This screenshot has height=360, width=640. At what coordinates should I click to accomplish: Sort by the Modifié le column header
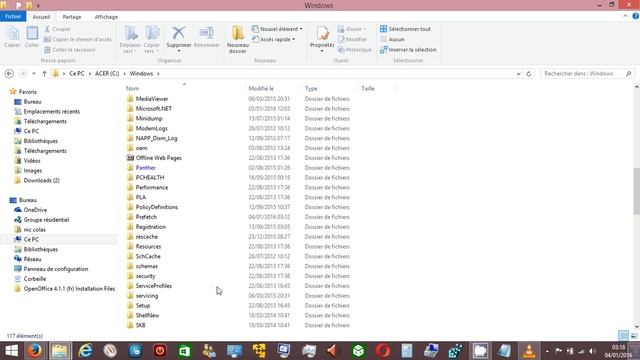(261, 88)
